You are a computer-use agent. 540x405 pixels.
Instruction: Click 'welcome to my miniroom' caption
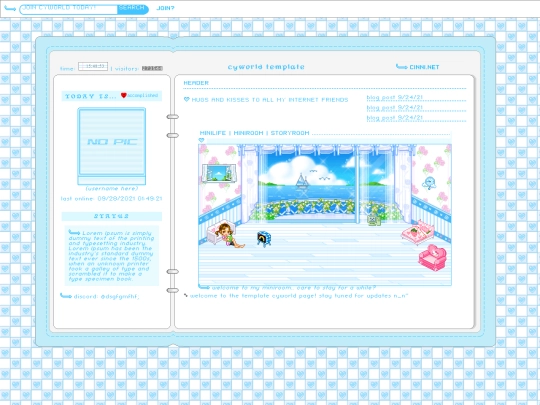(293, 288)
